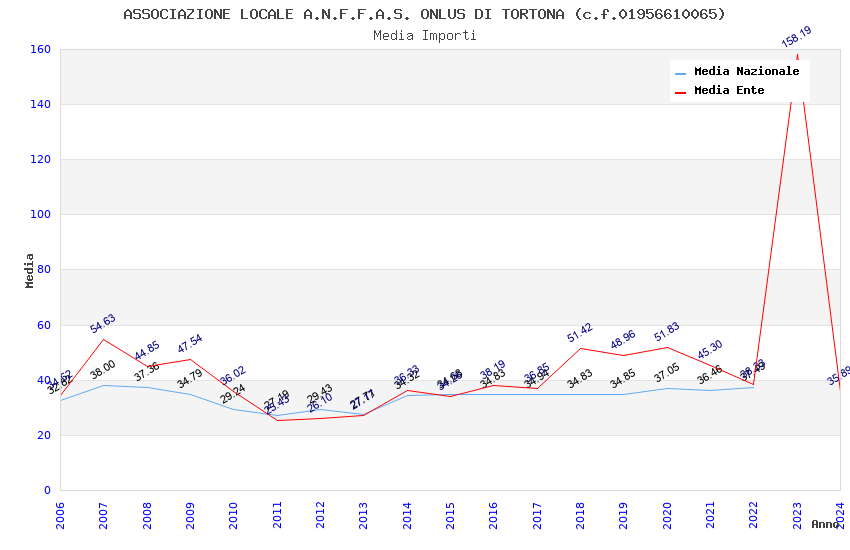
Task: Click the 2011 x-axis year label
Action: tap(277, 515)
